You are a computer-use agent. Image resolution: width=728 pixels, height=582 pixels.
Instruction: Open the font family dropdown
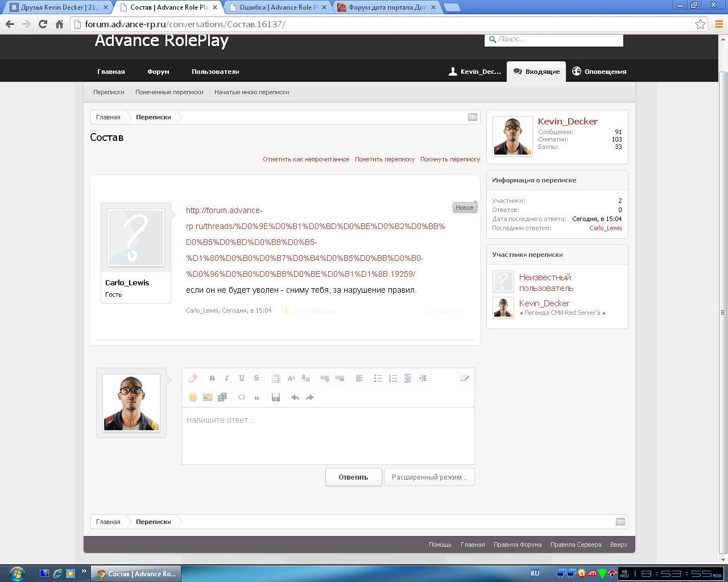pyautogui.click(x=305, y=379)
